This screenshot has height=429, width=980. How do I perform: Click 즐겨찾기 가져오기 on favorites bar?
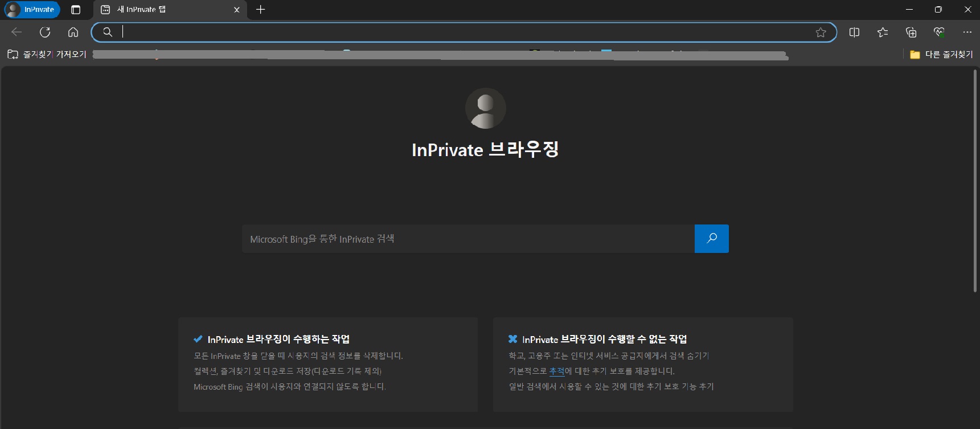tap(47, 54)
